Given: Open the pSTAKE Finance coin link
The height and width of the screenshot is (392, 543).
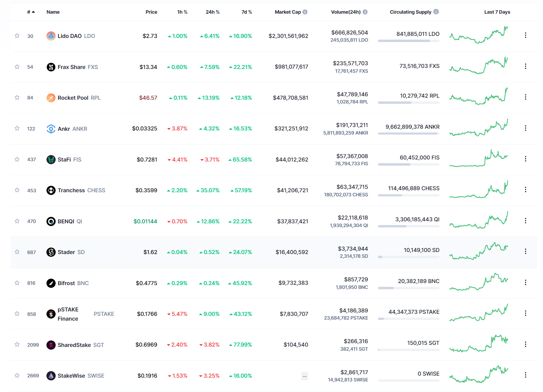Looking at the screenshot, I should tap(68, 314).
